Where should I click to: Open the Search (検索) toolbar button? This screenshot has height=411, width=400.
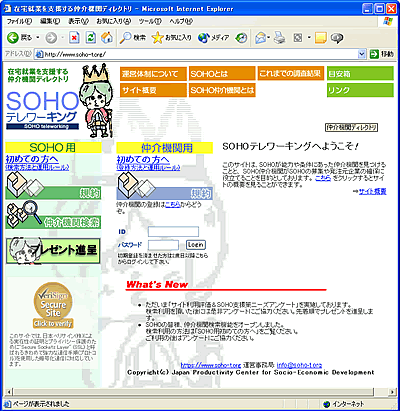point(133,38)
